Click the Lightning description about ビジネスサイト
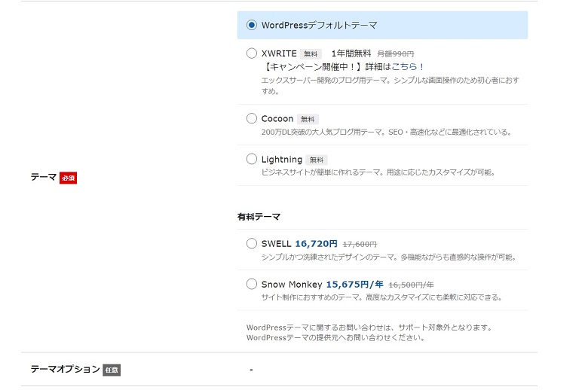Image resolution: width=588 pixels, height=390 pixels. (378, 172)
